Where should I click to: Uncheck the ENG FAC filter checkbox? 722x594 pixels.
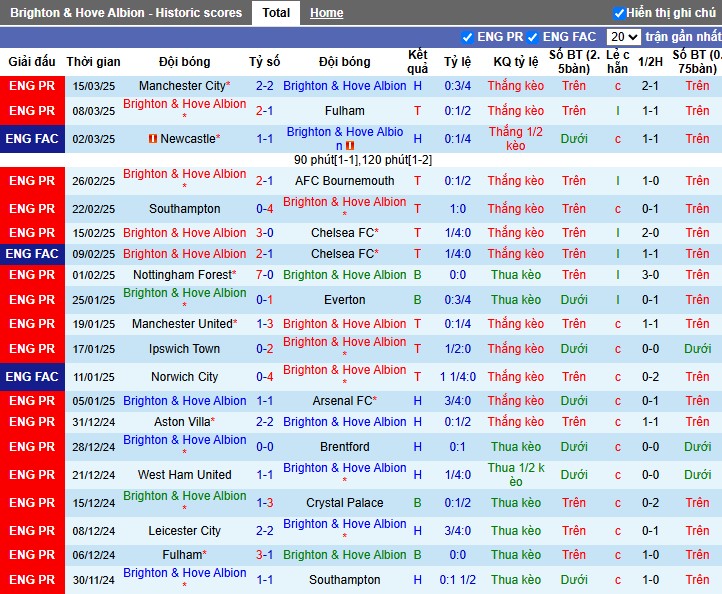coord(533,37)
